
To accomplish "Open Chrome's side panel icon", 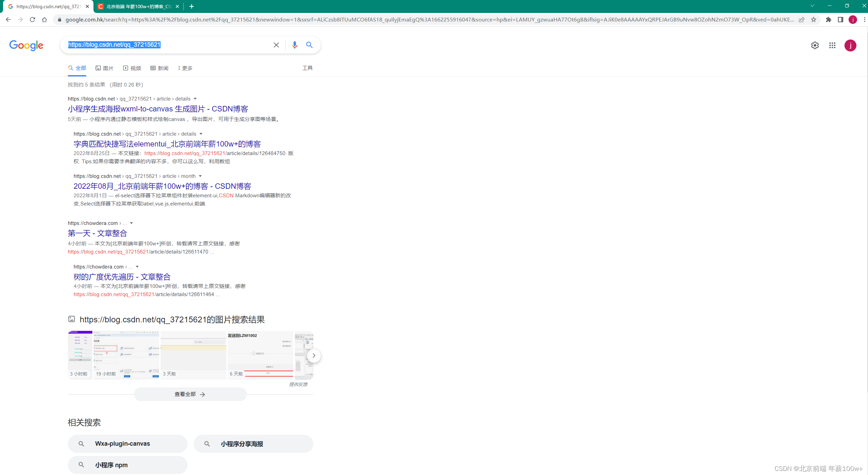I will 841,19.
